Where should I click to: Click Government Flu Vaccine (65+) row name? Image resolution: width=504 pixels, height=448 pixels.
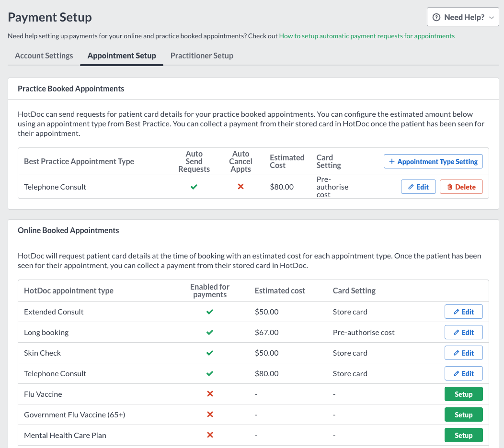click(x=75, y=414)
